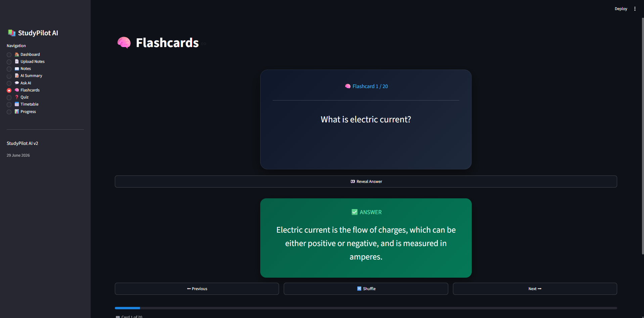
Task: Go to the Timetable page label
Action: (30, 104)
